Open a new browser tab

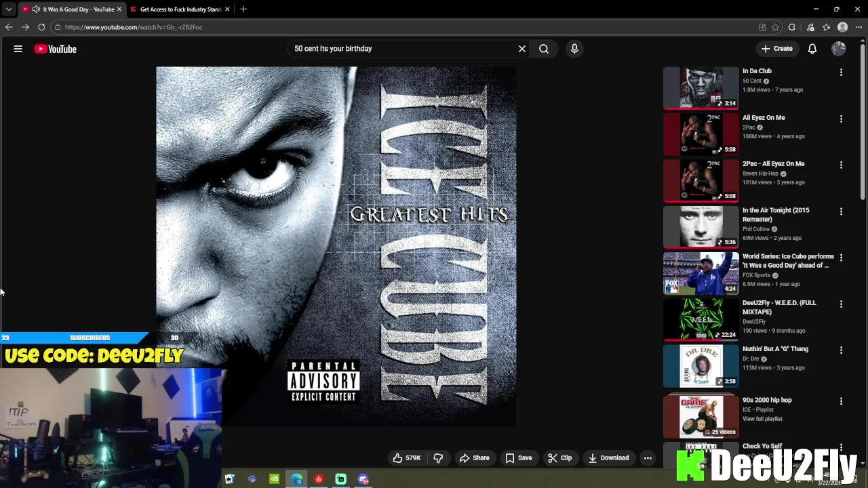243,9
